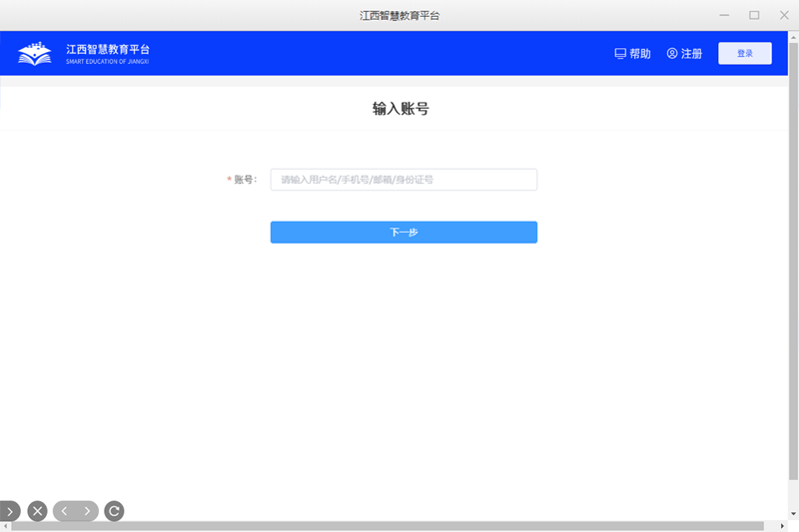This screenshot has width=799, height=532.
Task: Click the 下一步 next step button
Action: 403,233
